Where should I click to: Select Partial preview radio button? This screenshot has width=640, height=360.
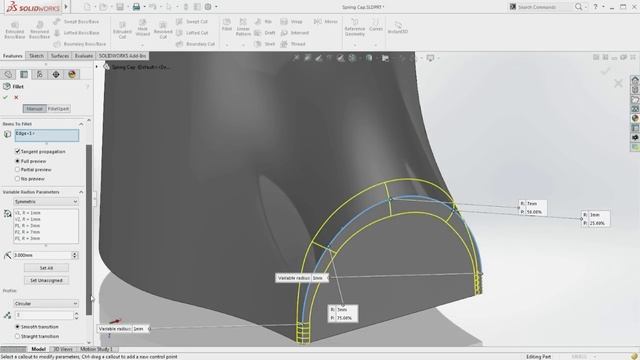18,169
